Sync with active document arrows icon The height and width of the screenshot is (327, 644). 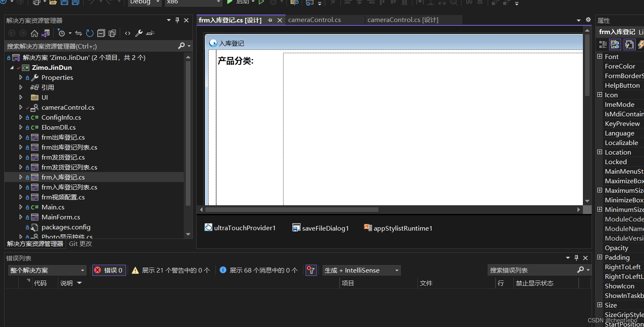pos(79,33)
